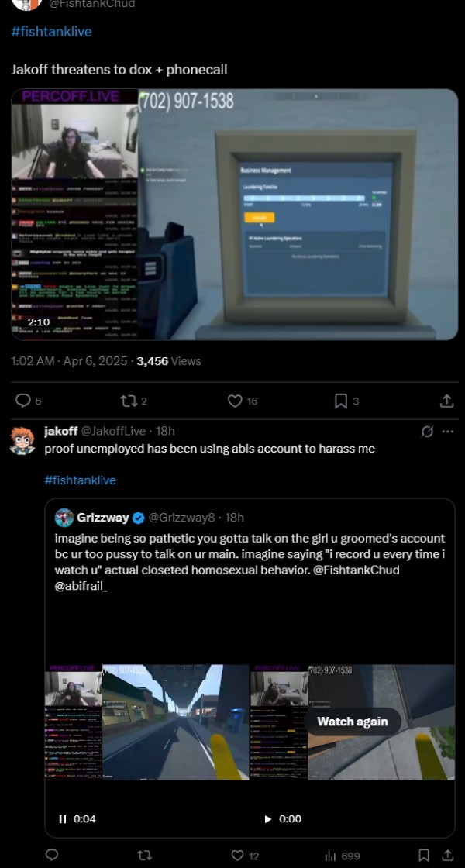Open Grizzway's profile picture in quoted tweet
Image resolution: width=465 pixels, height=868 pixels.
[x=64, y=518]
